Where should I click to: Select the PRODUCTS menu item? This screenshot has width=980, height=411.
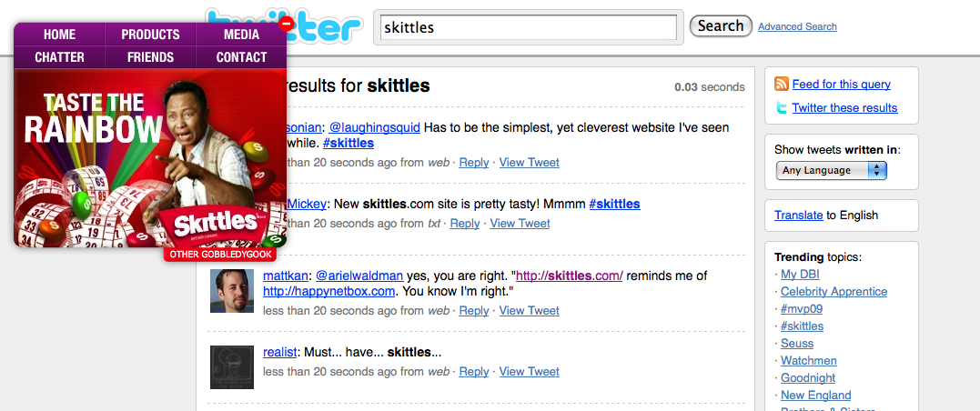point(151,35)
